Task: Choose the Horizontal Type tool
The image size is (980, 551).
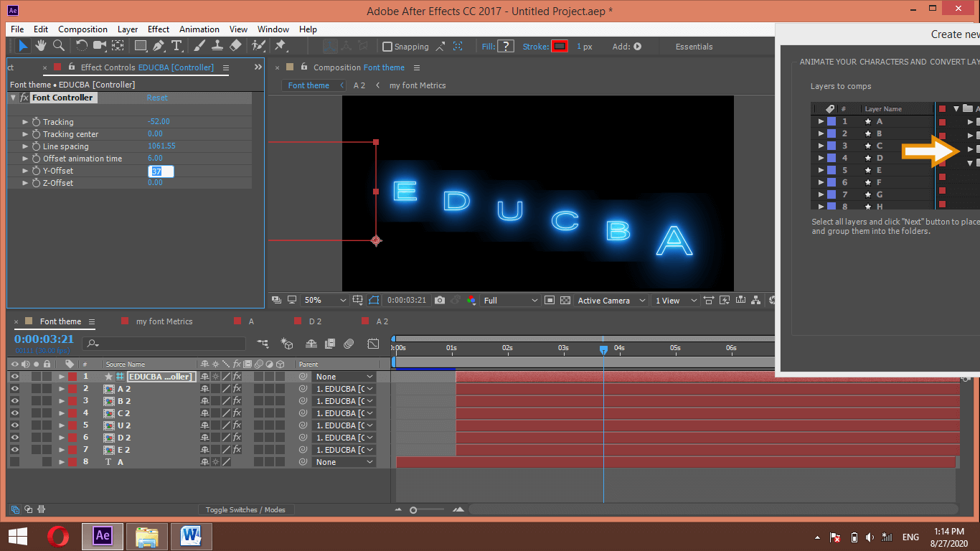Action: [x=176, y=46]
